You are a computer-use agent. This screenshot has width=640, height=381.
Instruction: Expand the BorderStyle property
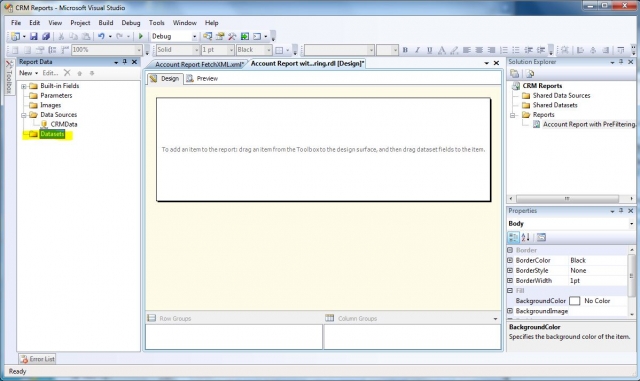click(x=510, y=270)
